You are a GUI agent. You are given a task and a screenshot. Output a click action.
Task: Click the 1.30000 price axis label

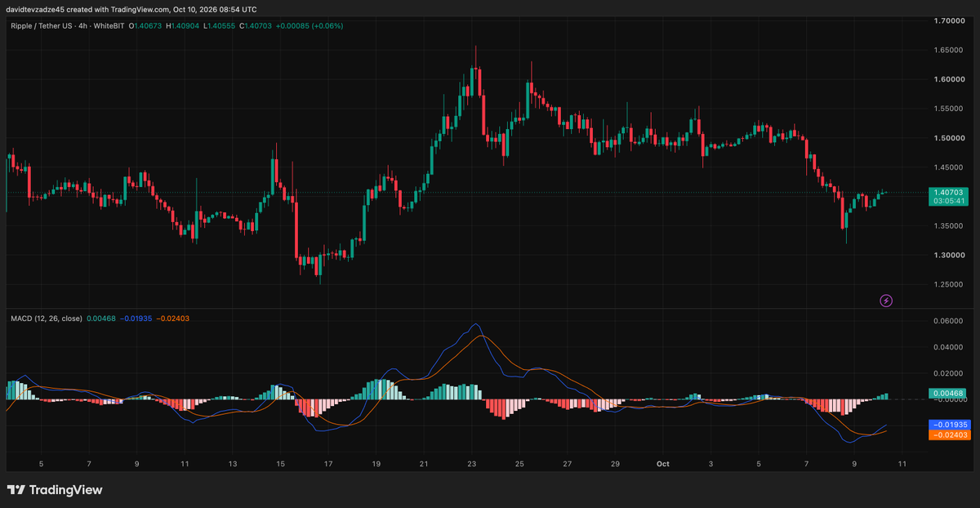948,256
